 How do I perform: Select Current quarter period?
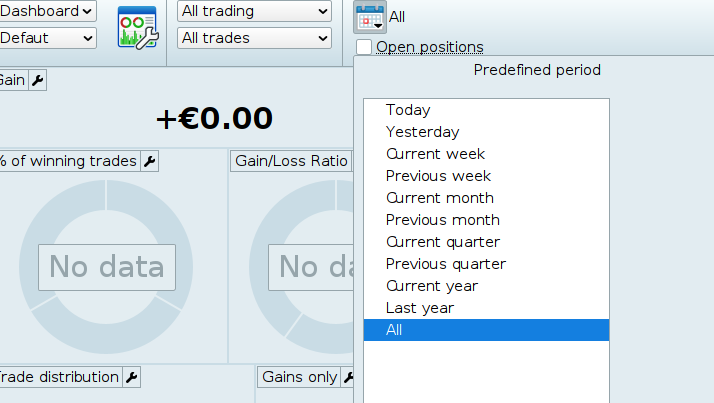pyautogui.click(x=442, y=242)
